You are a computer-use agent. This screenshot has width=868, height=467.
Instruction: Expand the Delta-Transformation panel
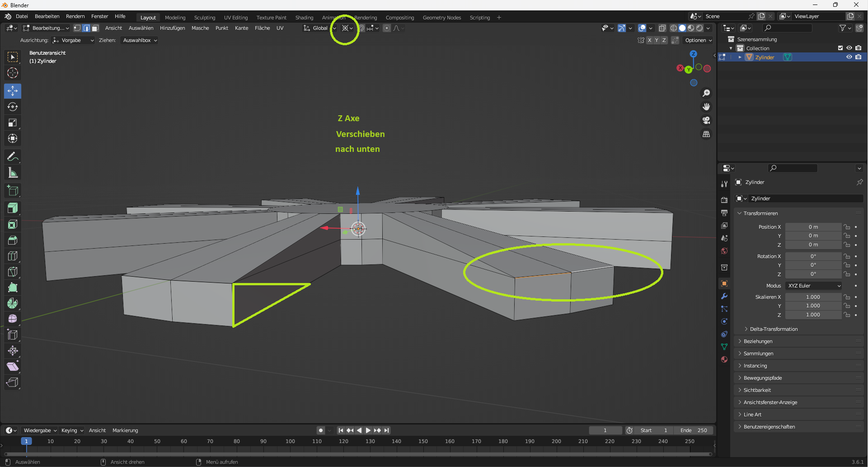[x=774, y=329]
